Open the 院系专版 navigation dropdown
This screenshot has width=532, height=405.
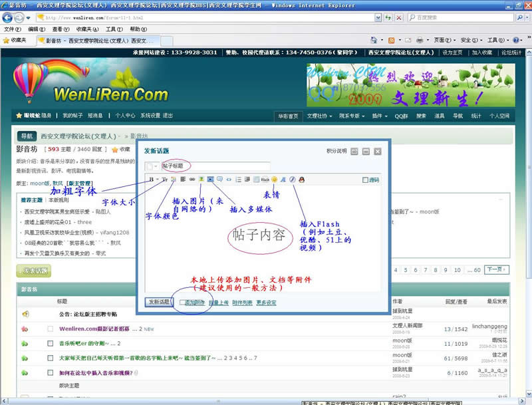(352, 116)
